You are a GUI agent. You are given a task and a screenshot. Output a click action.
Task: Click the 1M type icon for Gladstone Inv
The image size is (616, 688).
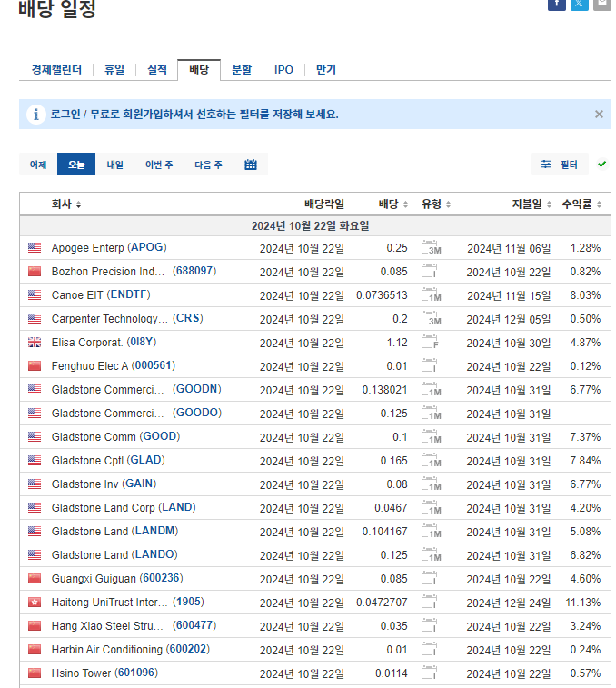[x=431, y=484]
